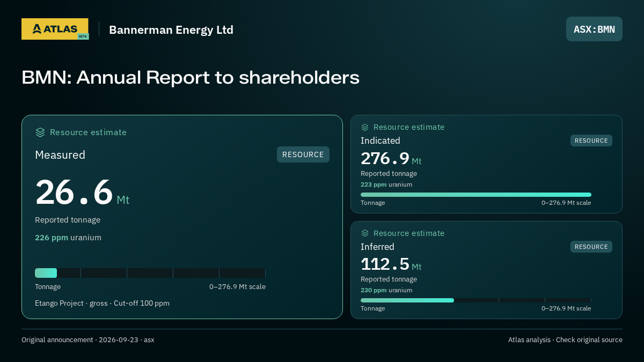Image resolution: width=644 pixels, height=362 pixels.
Task: Click the Resource estimate label in the Inferred card
Action: (409, 233)
